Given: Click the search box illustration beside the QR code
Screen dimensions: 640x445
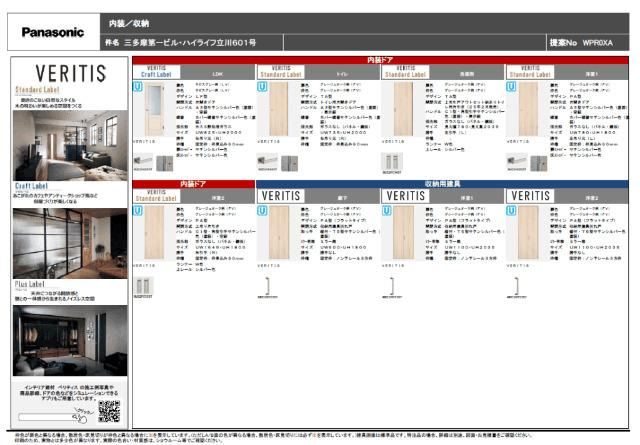Looking at the screenshot, I should [x=48, y=417].
